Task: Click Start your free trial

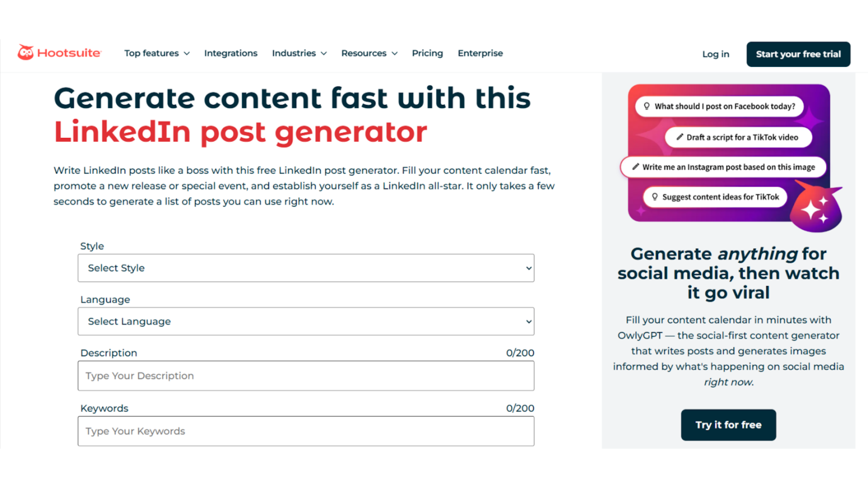Action: click(798, 54)
